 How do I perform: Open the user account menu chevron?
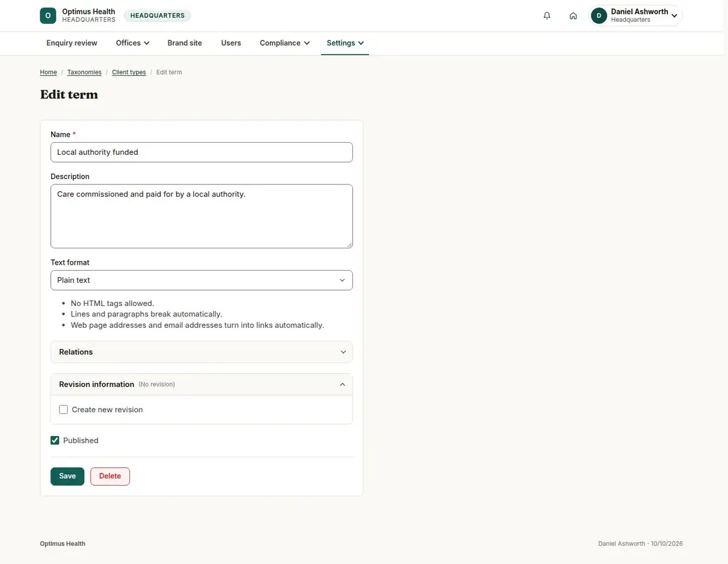tap(675, 16)
